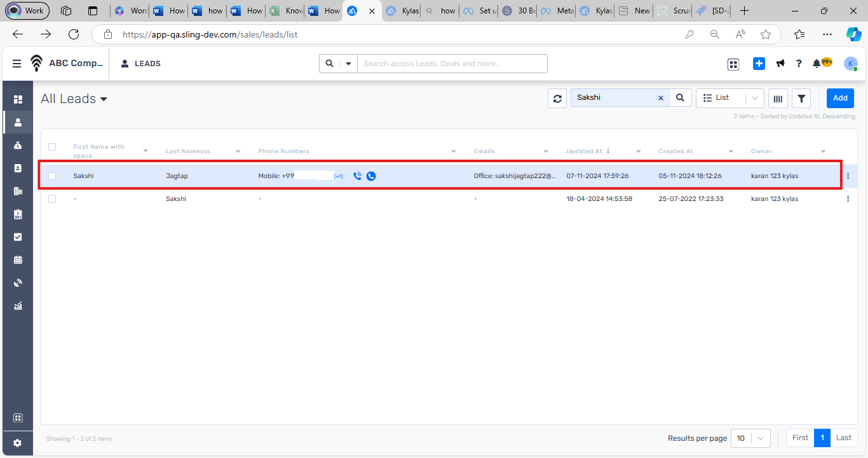Viewport: 868px width, 458px height.
Task: Click the browser address bar URL
Action: point(210,34)
